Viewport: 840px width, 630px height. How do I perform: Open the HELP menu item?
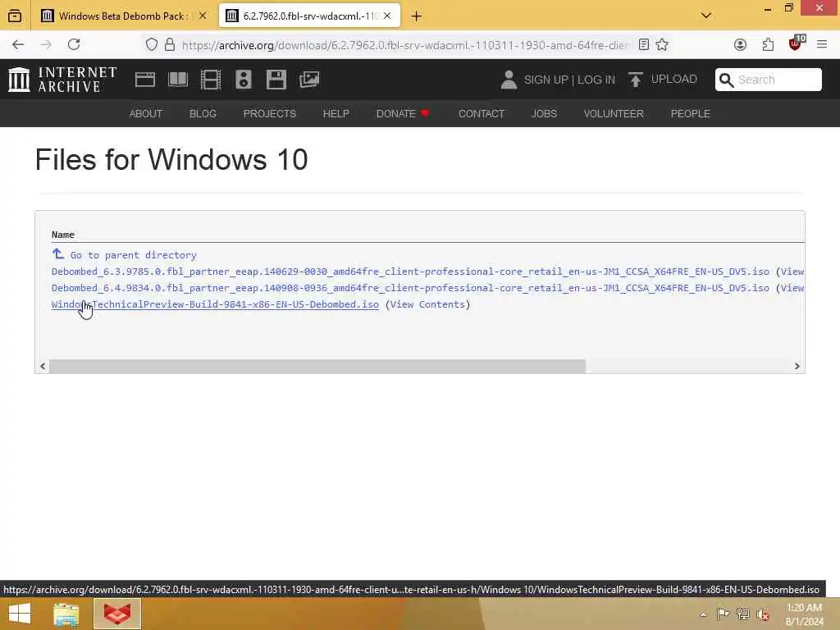(x=336, y=113)
